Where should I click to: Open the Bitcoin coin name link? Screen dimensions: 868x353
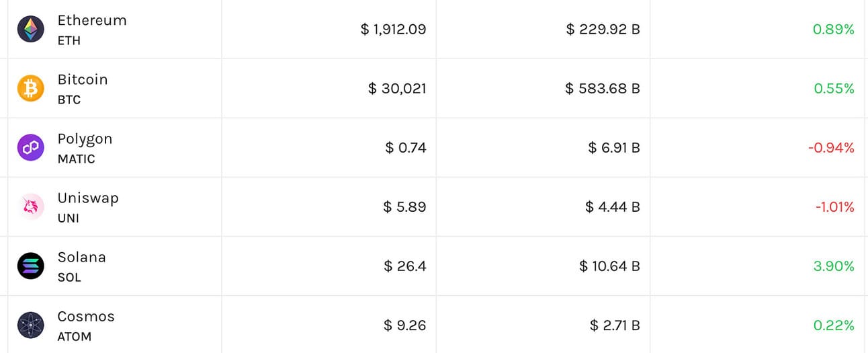point(83,79)
